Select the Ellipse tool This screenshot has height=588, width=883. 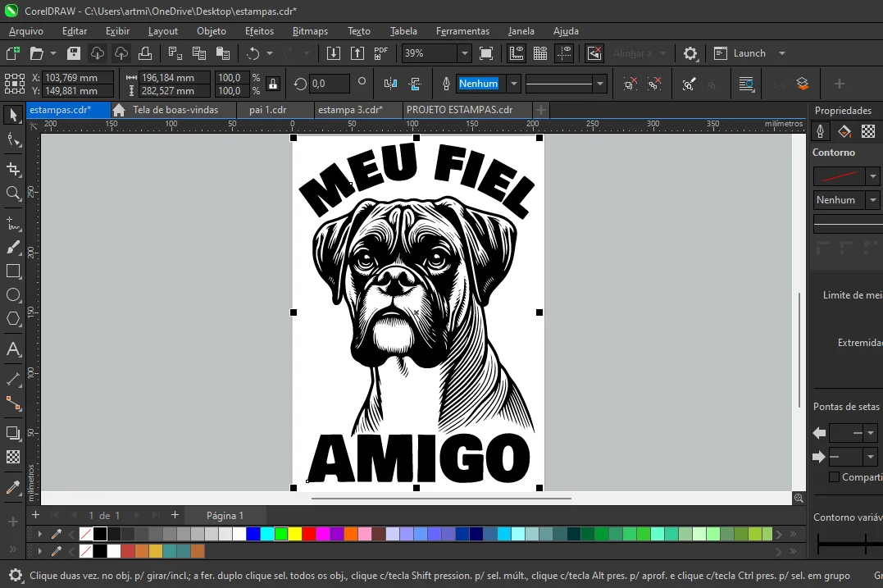13,295
